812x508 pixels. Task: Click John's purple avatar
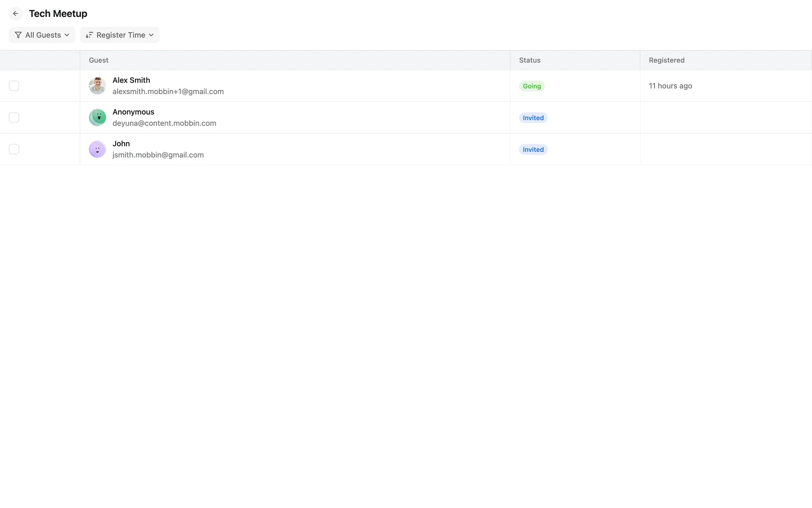point(97,149)
